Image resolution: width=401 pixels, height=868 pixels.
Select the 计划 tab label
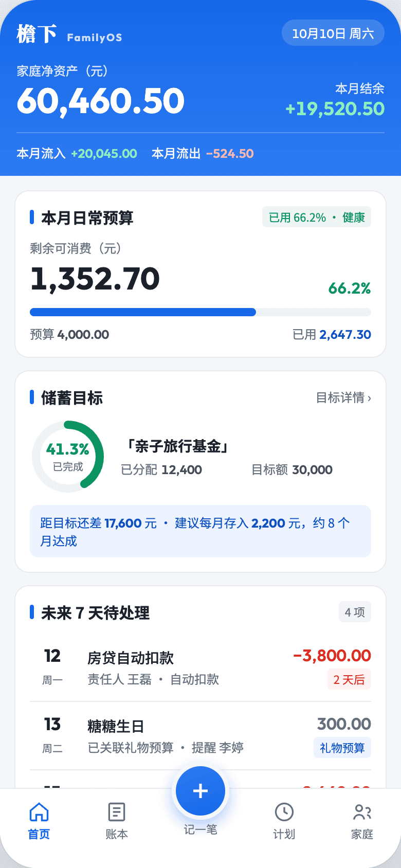pos(284,834)
